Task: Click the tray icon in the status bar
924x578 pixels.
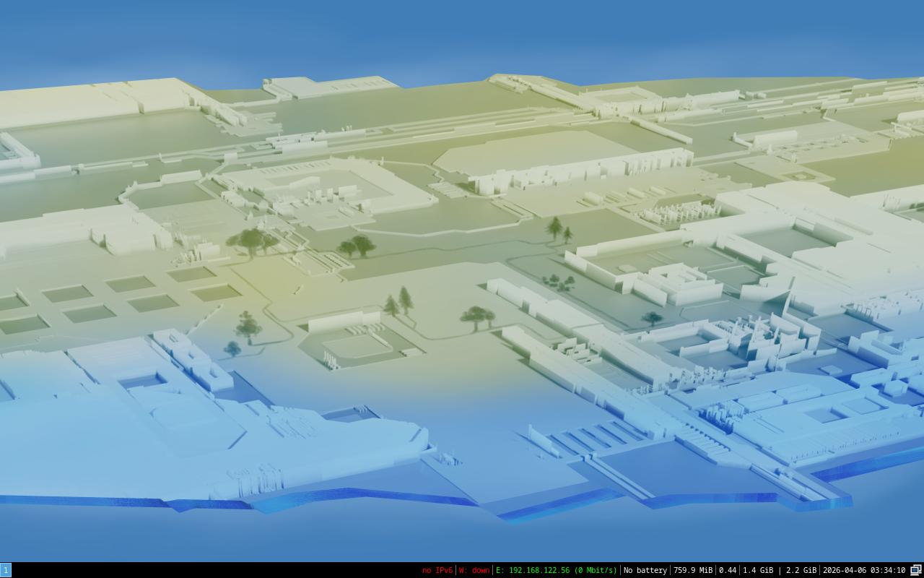Action: 915,570
